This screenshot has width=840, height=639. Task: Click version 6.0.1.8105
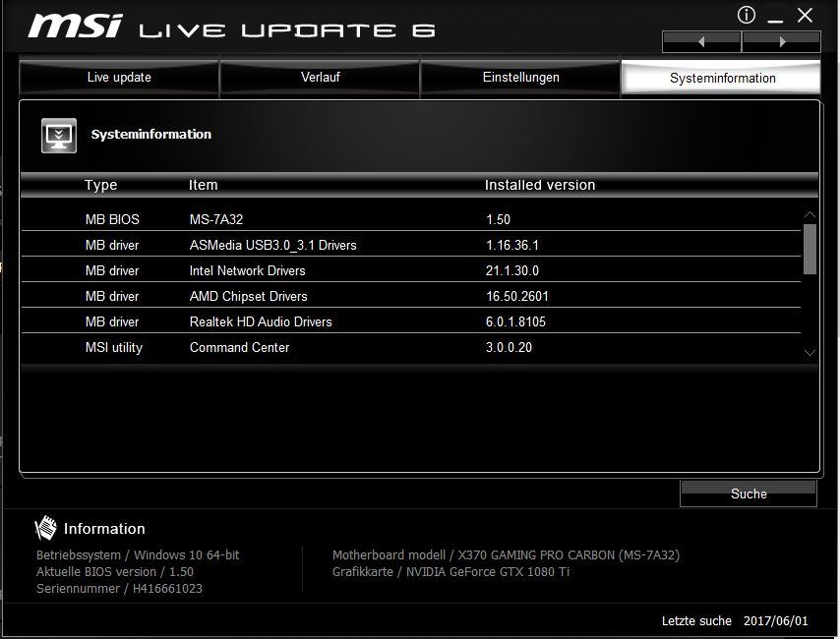(x=515, y=321)
